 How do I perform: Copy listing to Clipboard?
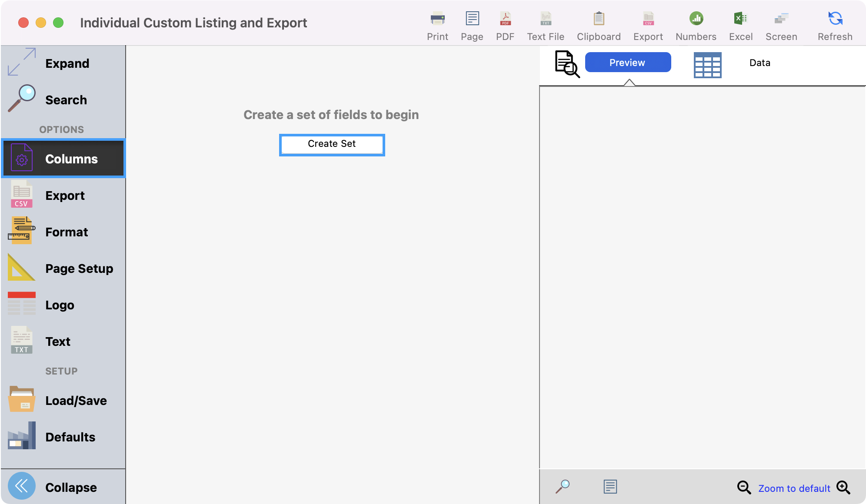tap(599, 19)
